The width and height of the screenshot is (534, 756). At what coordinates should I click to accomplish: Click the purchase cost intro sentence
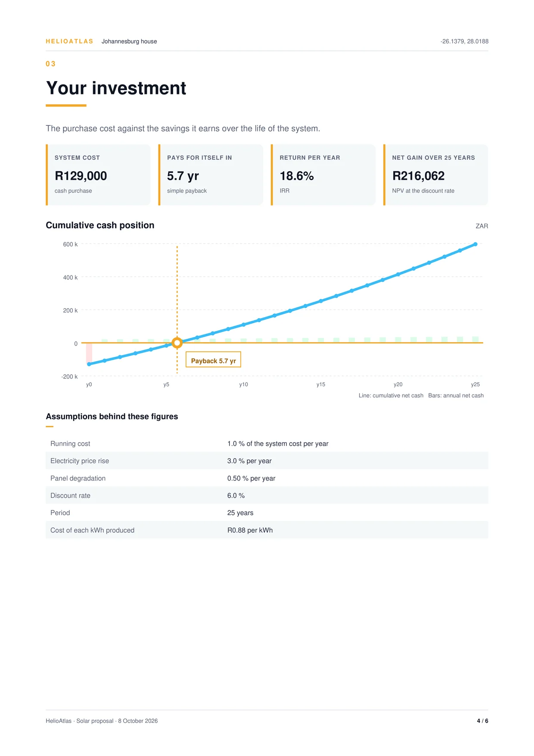click(183, 128)
